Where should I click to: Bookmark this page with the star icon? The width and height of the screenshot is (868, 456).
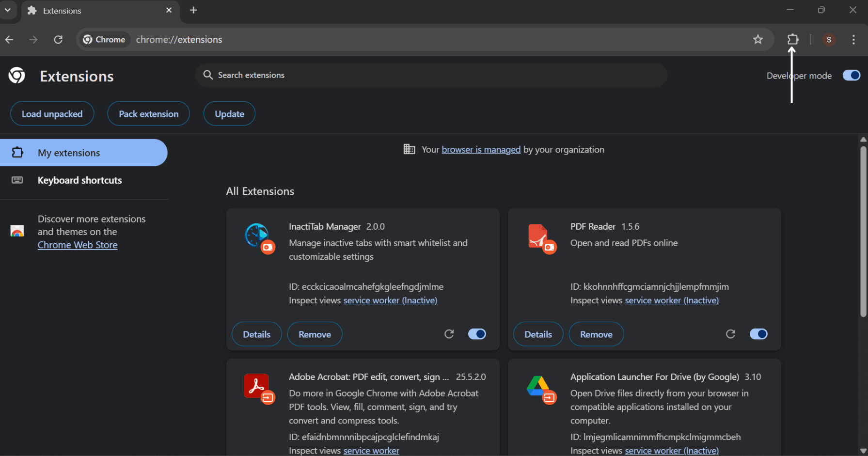coord(758,39)
